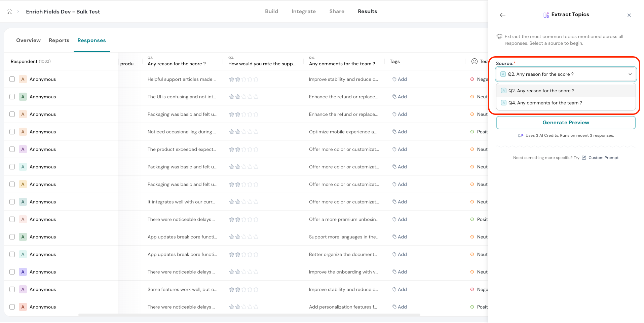Choose 'Q4. Any comments for the team ?' option
Screen dimensions: 644x323
coord(545,103)
